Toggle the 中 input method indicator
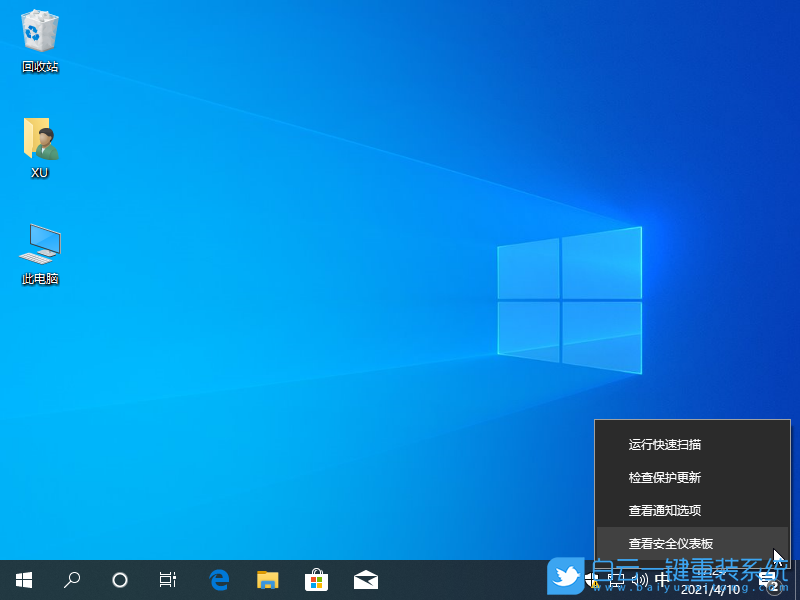This screenshot has height=600, width=800. (661, 578)
